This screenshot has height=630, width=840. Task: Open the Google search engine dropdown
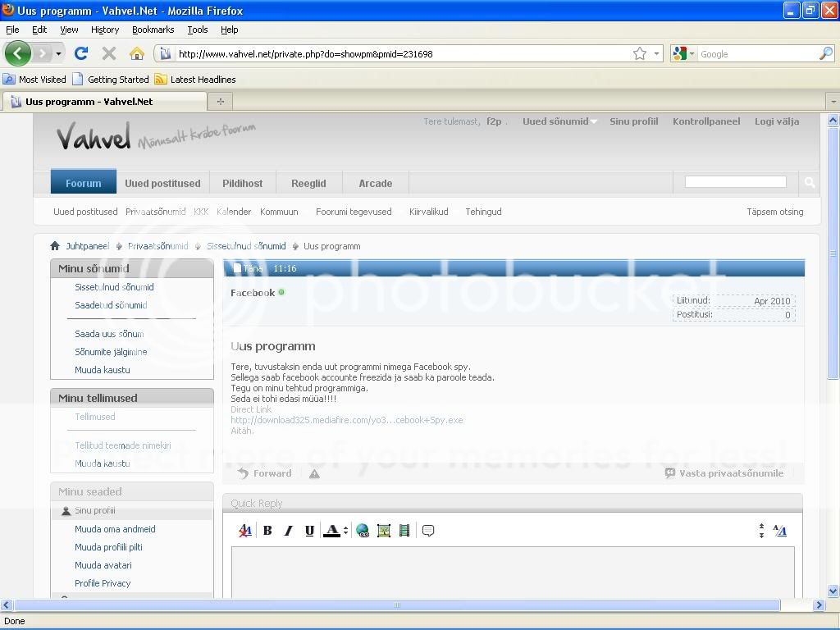tap(683, 54)
